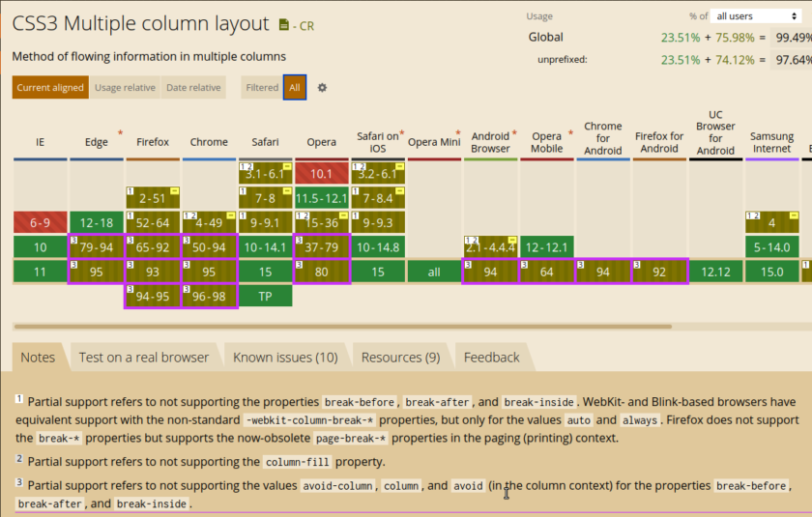Click the Chrome column header

tap(209, 142)
